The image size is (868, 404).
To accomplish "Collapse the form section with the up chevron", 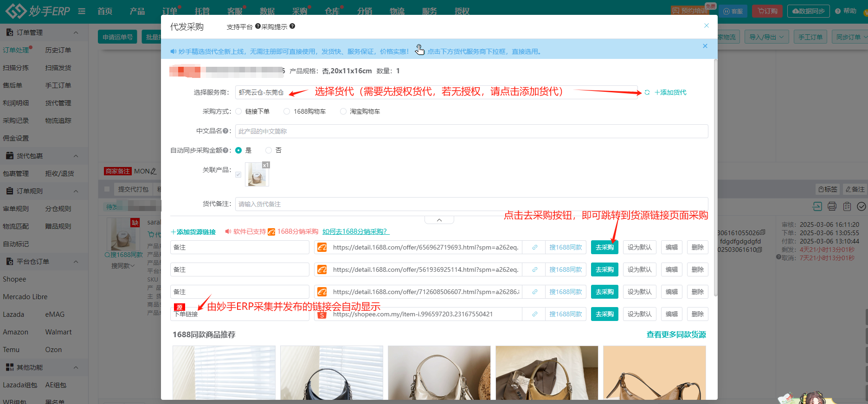I will click(x=439, y=220).
